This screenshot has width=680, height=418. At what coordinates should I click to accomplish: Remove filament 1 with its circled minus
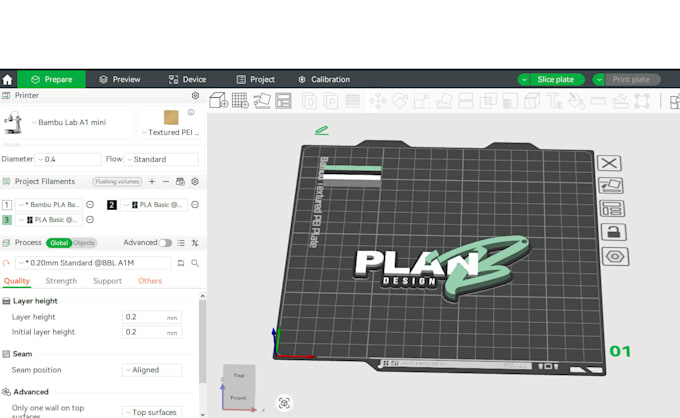click(x=90, y=205)
